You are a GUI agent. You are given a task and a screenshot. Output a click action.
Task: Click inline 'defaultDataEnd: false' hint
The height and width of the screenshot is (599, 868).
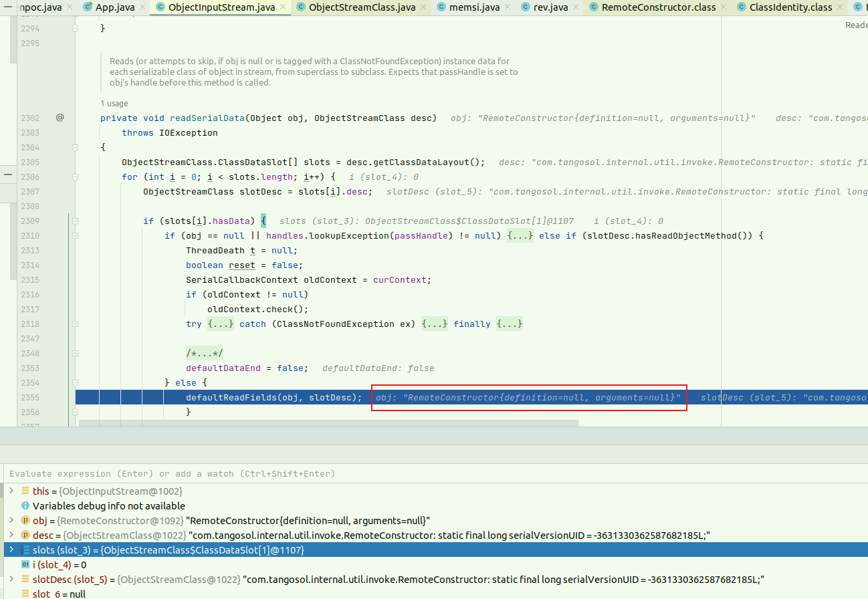tap(378, 368)
